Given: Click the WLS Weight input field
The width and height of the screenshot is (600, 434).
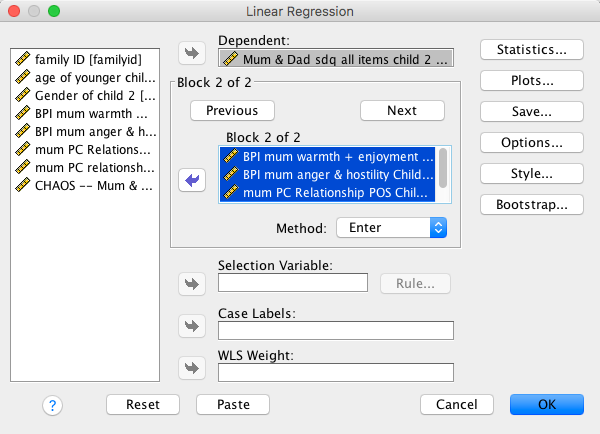Looking at the screenshot, I should (x=335, y=372).
